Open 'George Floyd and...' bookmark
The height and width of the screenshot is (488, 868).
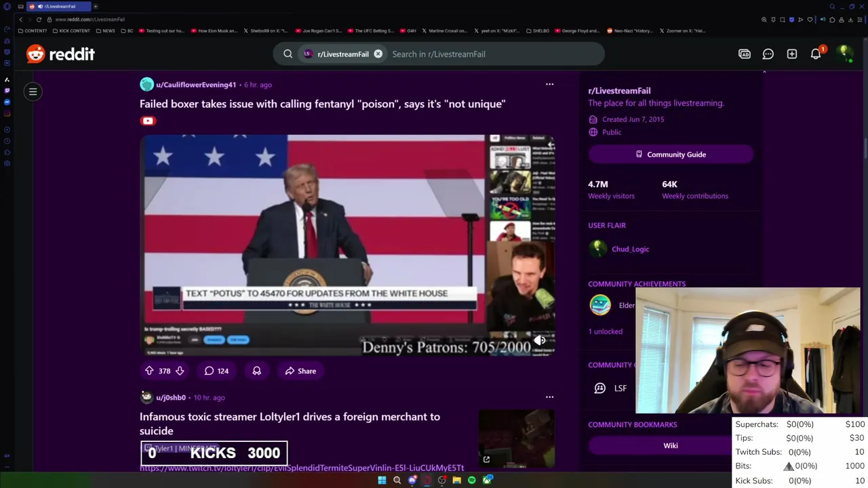(x=577, y=30)
